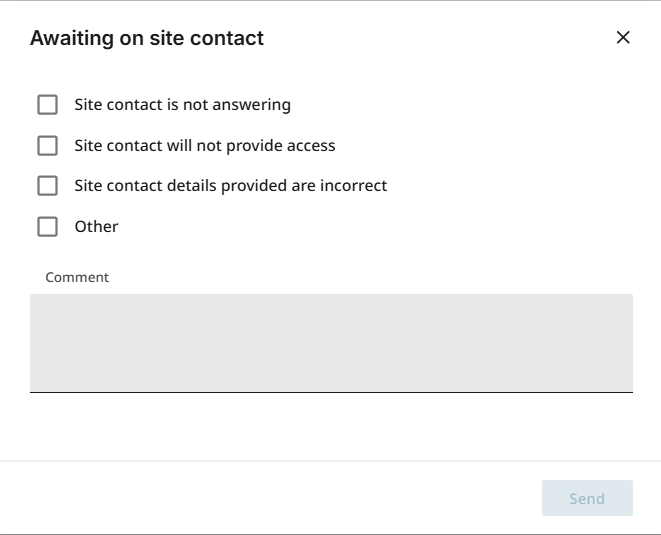Focus the Comment text area

[331, 342]
